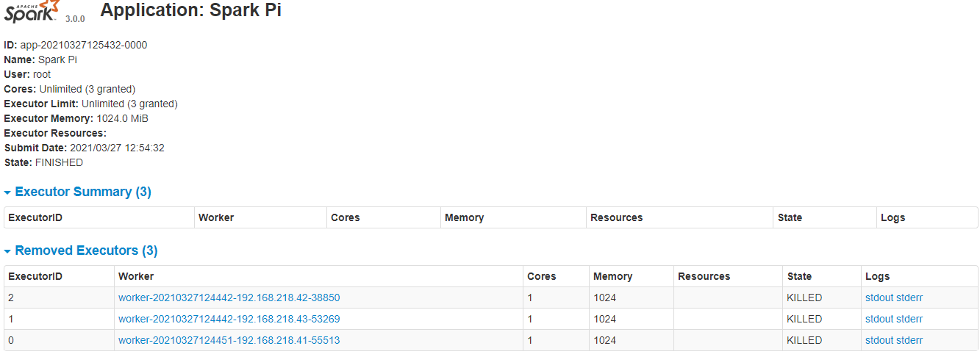This screenshot has height=357, width=980.
Task: Open worker link ending in 192.168.218.42-38850
Action: (x=229, y=297)
